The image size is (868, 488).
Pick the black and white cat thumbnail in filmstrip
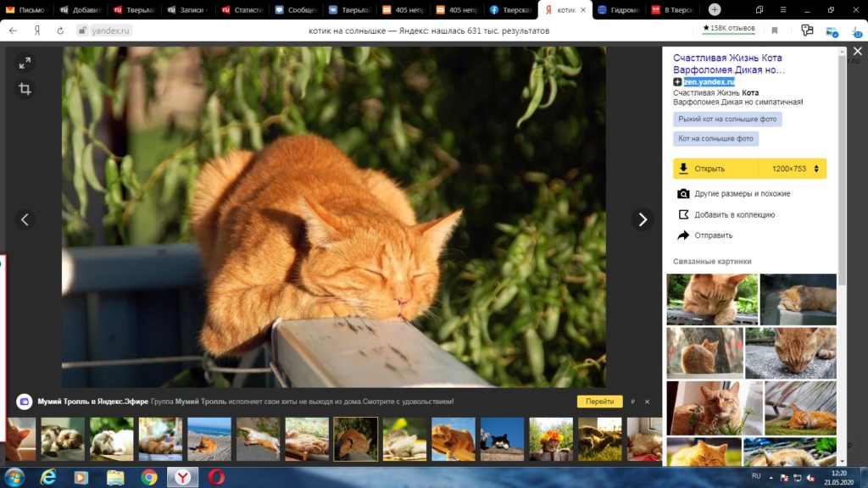click(x=502, y=439)
